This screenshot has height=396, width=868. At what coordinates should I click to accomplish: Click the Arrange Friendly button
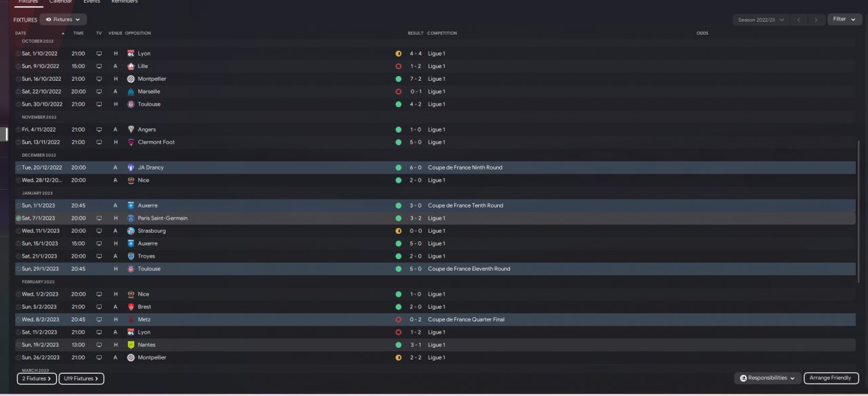pos(831,378)
